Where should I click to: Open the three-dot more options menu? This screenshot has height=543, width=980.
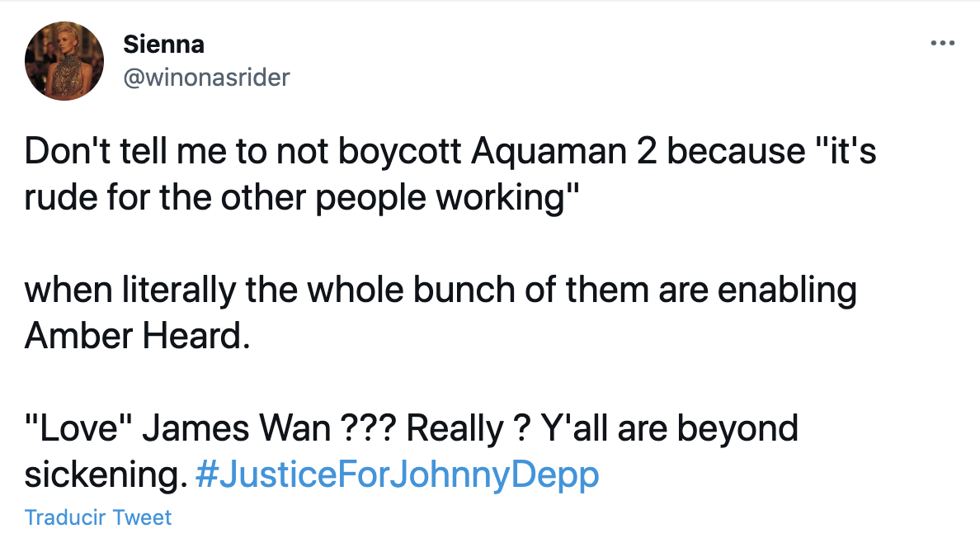coord(942,42)
